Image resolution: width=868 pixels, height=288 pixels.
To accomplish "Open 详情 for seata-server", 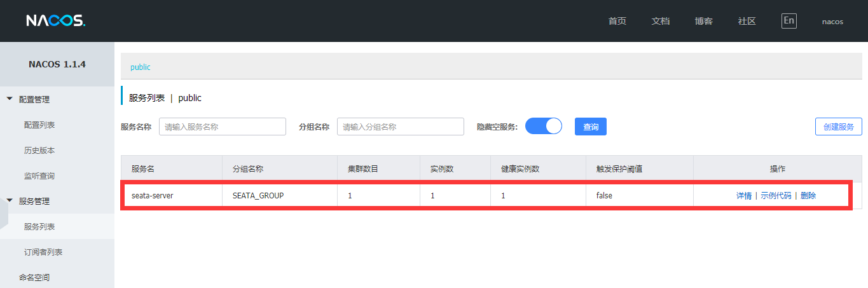I will pos(743,195).
